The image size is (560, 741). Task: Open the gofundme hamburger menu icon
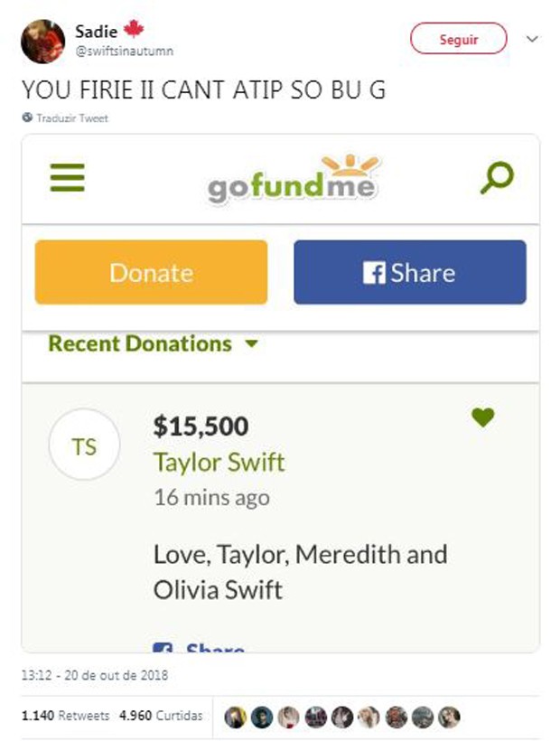(68, 177)
